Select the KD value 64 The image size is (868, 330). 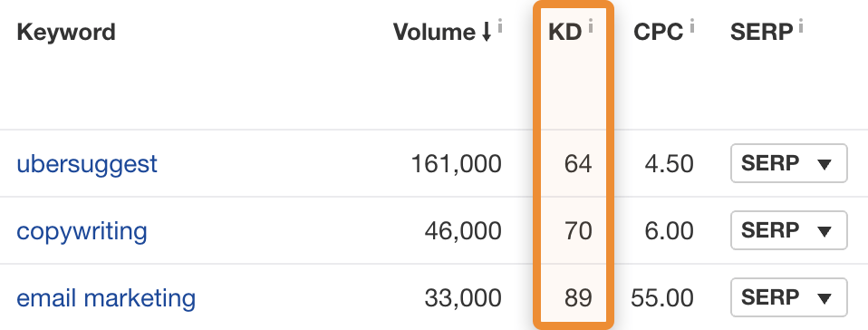click(578, 164)
